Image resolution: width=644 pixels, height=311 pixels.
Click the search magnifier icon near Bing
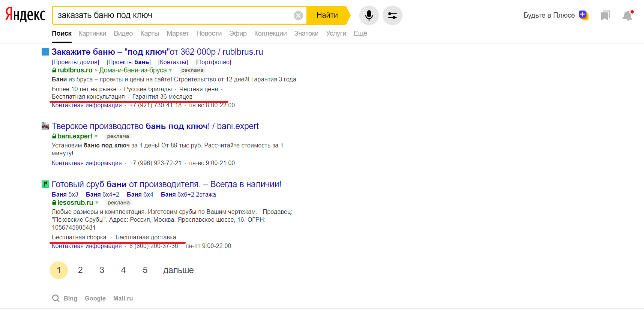pos(56,298)
